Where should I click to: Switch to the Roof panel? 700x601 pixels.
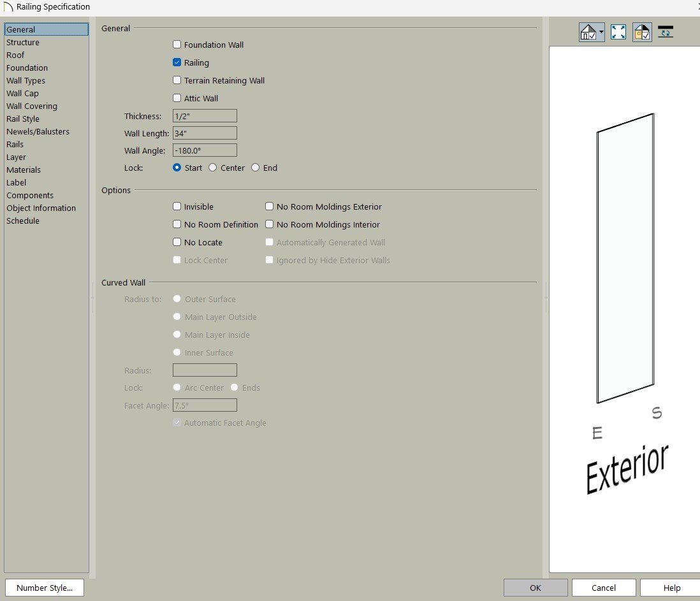pos(47,55)
